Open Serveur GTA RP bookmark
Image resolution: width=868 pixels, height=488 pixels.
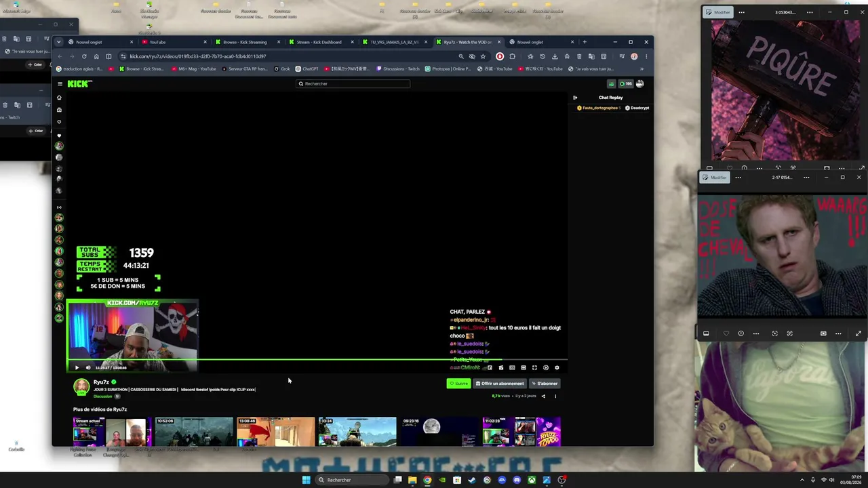(245, 68)
